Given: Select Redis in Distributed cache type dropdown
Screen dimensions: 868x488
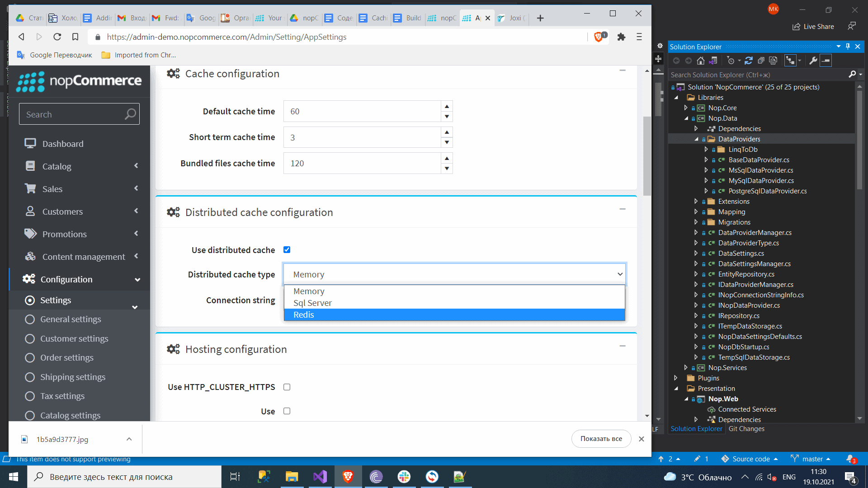Looking at the screenshot, I should pyautogui.click(x=303, y=314).
